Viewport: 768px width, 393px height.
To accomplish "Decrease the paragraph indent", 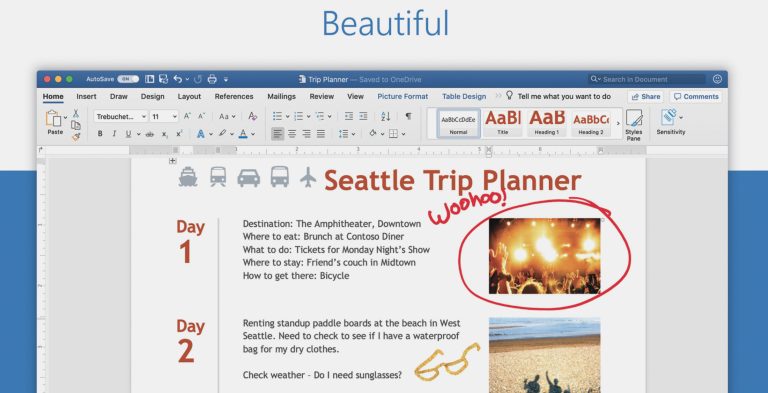I will point(349,116).
